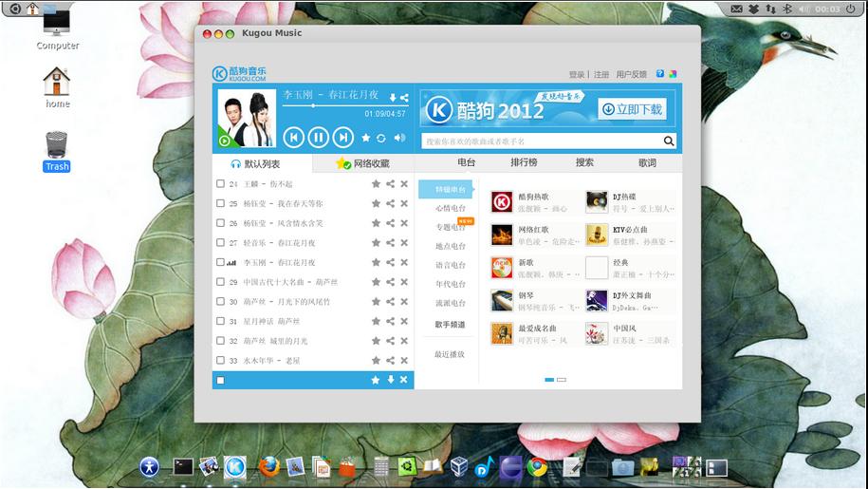Image resolution: width=868 pixels, height=489 pixels.
Task: Toggle the repeat mode icon
Action: pyautogui.click(x=380, y=138)
